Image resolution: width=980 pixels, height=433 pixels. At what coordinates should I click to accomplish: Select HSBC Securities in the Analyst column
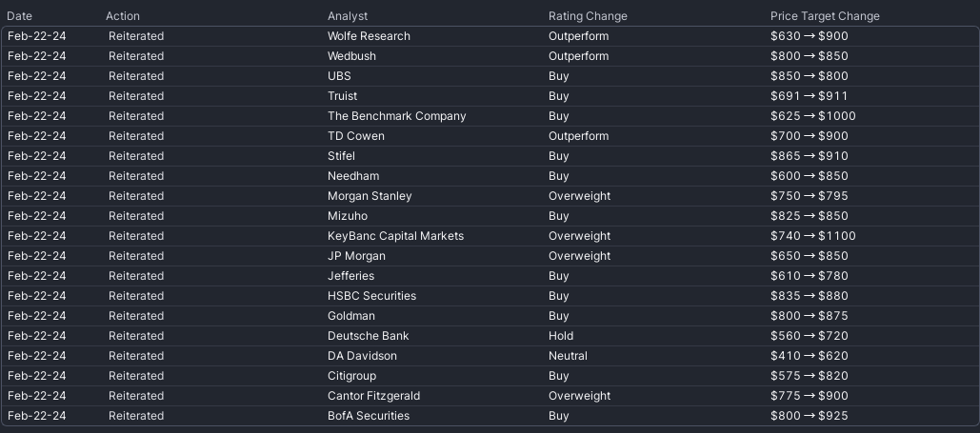pos(371,296)
